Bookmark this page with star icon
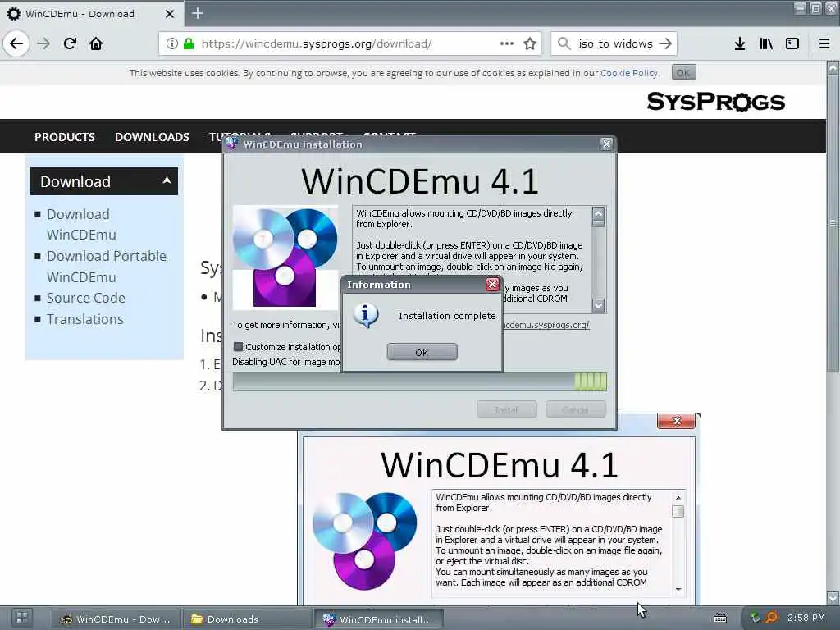Image resolution: width=840 pixels, height=630 pixels. 530,43
